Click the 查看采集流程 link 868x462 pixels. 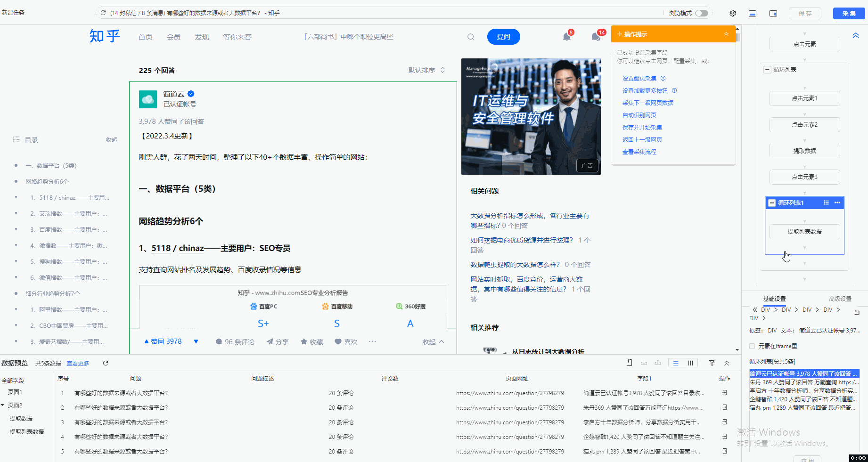click(x=639, y=152)
